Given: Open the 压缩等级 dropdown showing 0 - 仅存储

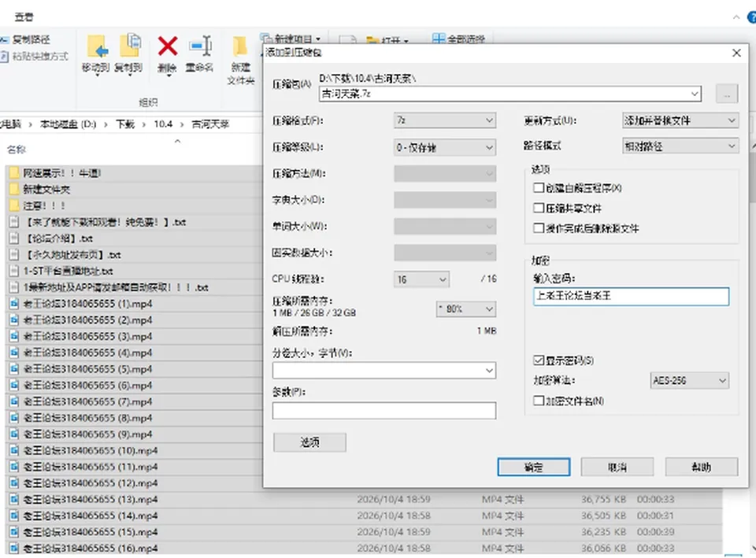Looking at the screenshot, I should point(444,147).
